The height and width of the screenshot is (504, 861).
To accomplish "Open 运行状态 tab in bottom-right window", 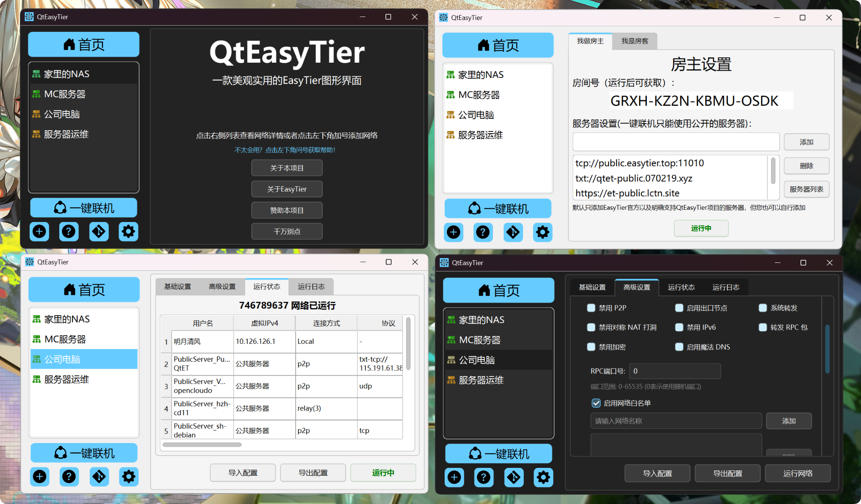I will pos(681,287).
